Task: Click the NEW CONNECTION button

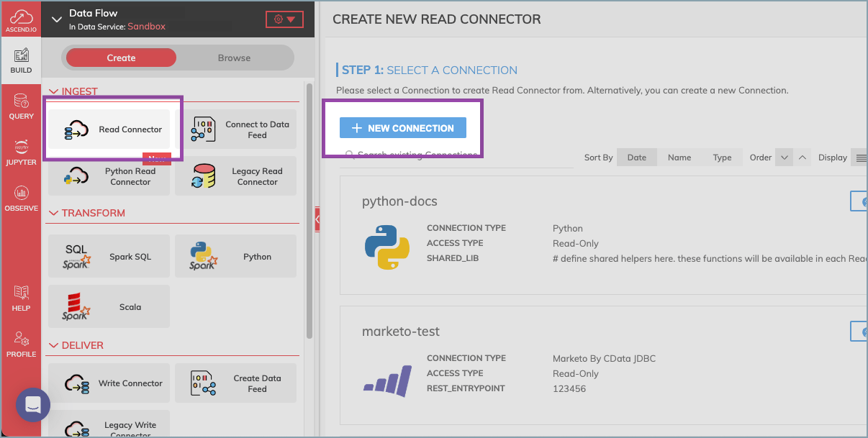Action: point(402,127)
